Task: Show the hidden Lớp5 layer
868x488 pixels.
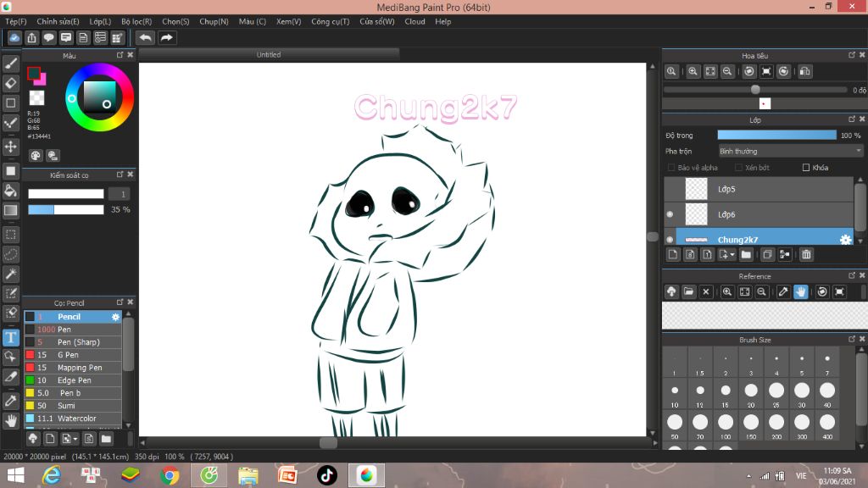Action: pyautogui.click(x=670, y=189)
